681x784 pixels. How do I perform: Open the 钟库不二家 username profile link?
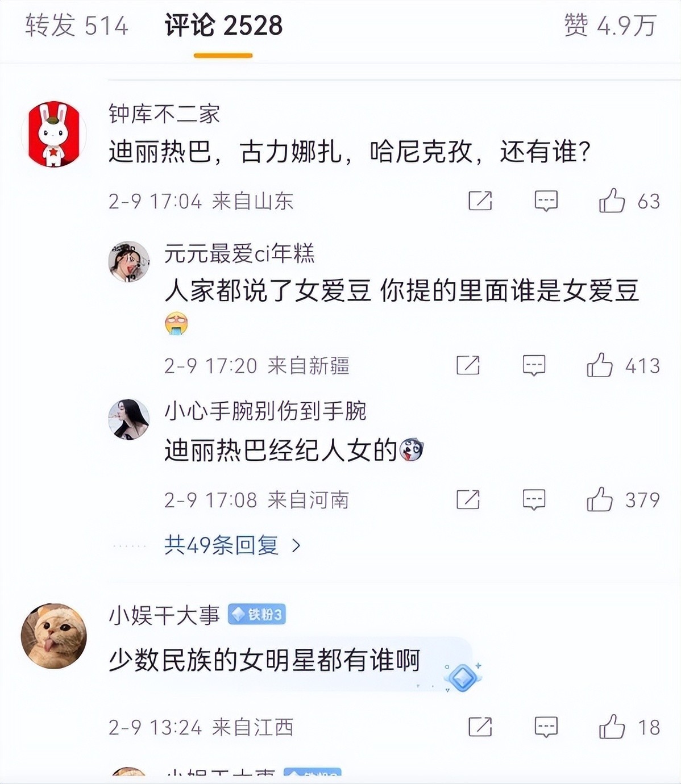[164, 114]
